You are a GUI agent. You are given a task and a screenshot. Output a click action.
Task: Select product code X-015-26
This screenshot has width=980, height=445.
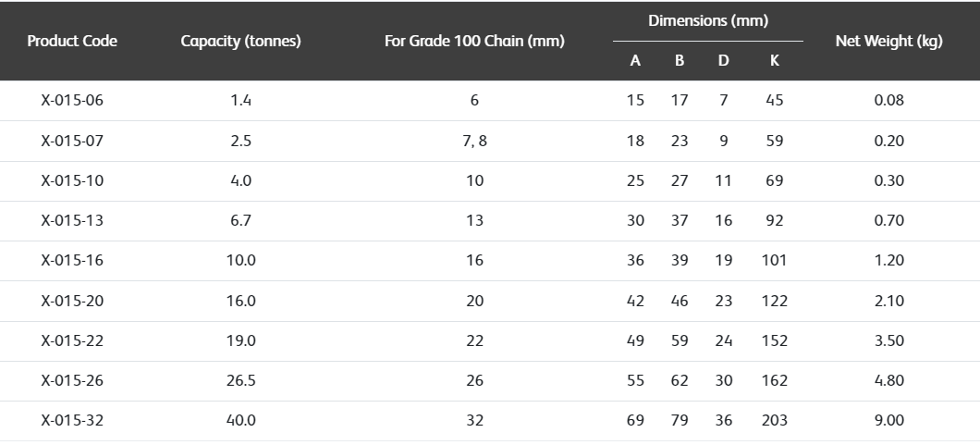pyautogui.click(x=72, y=380)
